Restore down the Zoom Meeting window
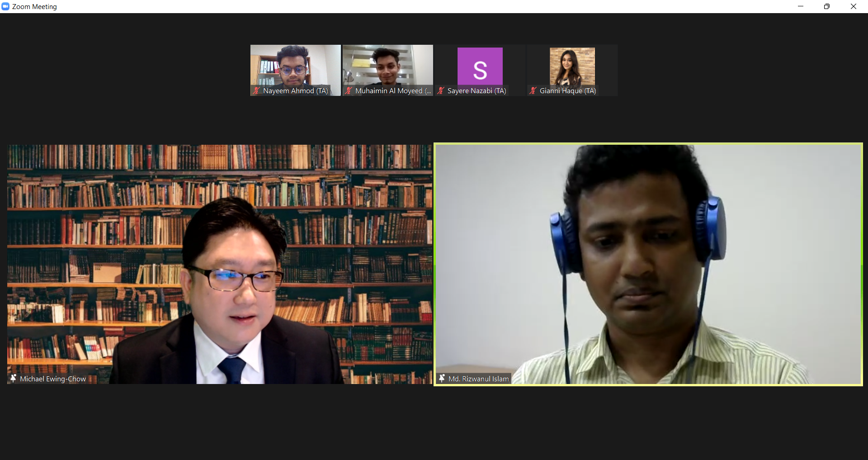Screen dimensions: 868x460 (x=827, y=6)
